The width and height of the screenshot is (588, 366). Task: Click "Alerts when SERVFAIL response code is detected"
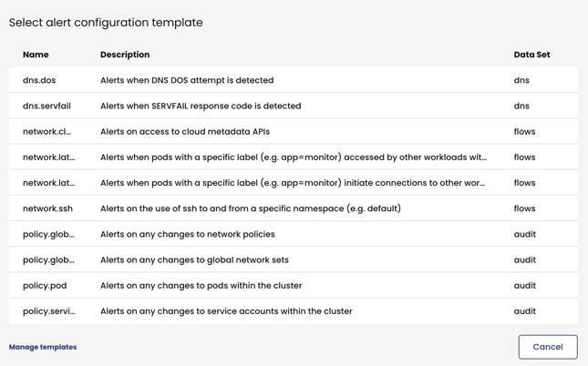pos(201,106)
